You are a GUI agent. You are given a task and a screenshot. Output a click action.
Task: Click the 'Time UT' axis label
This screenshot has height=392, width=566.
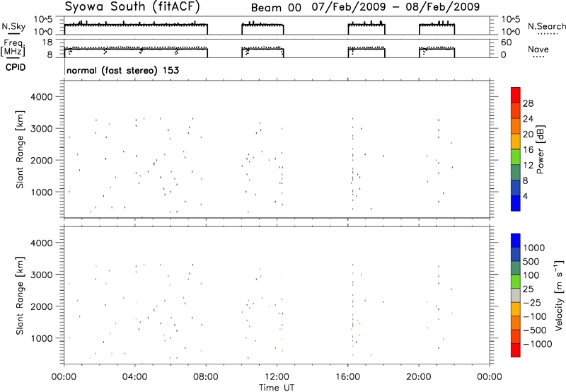(277, 388)
